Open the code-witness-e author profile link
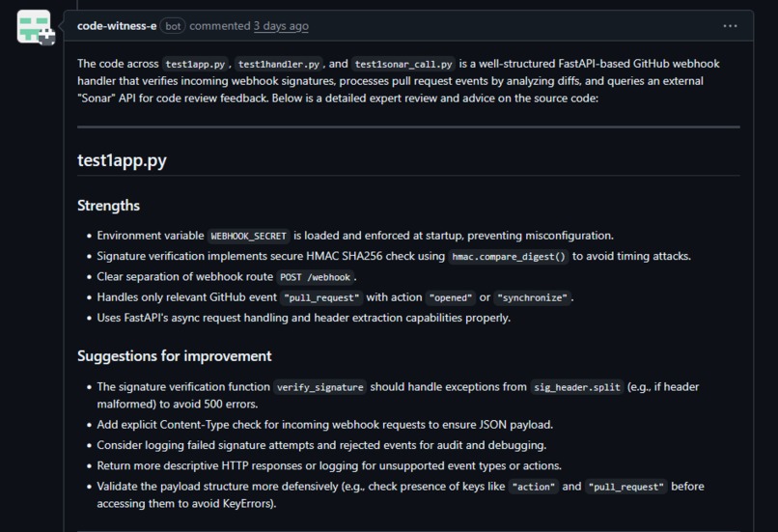Image resolution: width=778 pixels, height=532 pixels. [x=117, y=26]
